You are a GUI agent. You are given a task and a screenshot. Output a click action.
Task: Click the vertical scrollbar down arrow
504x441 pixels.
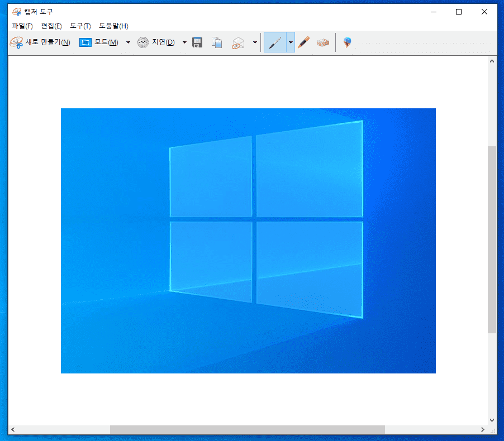click(492, 420)
